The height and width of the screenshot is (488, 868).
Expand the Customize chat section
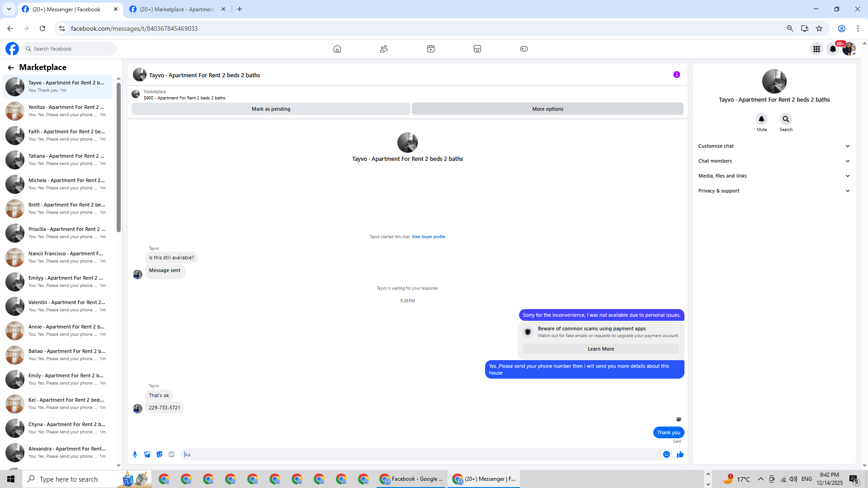point(774,146)
